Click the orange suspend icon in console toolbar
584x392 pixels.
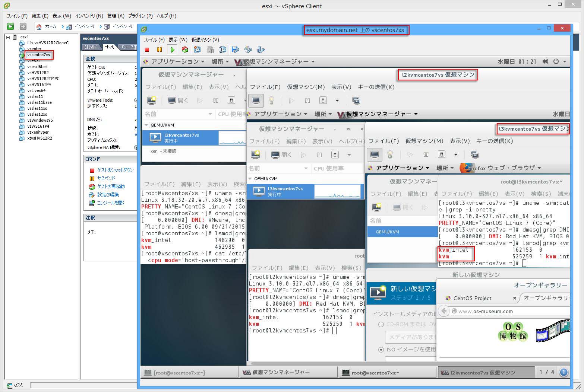tap(160, 50)
